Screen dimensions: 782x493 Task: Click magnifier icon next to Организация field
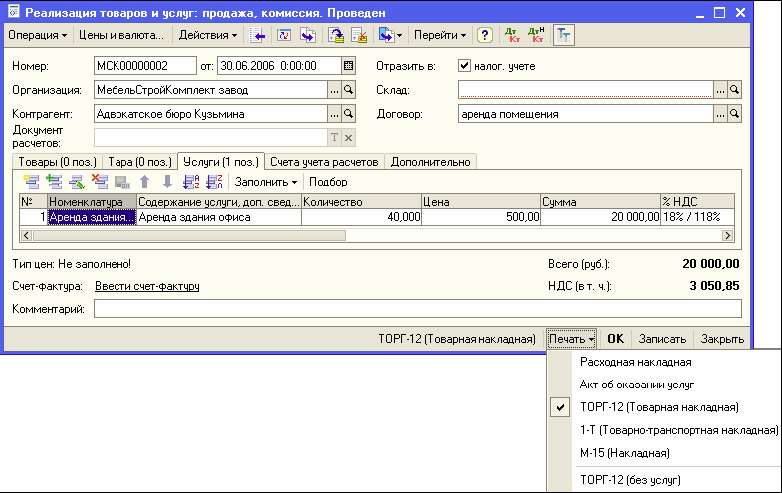click(x=349, y=90)
